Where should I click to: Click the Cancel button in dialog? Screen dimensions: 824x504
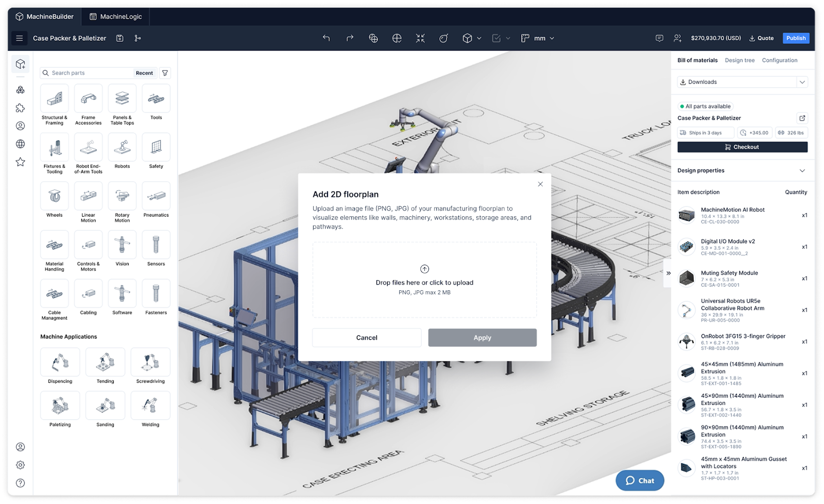tap(367, 338)
